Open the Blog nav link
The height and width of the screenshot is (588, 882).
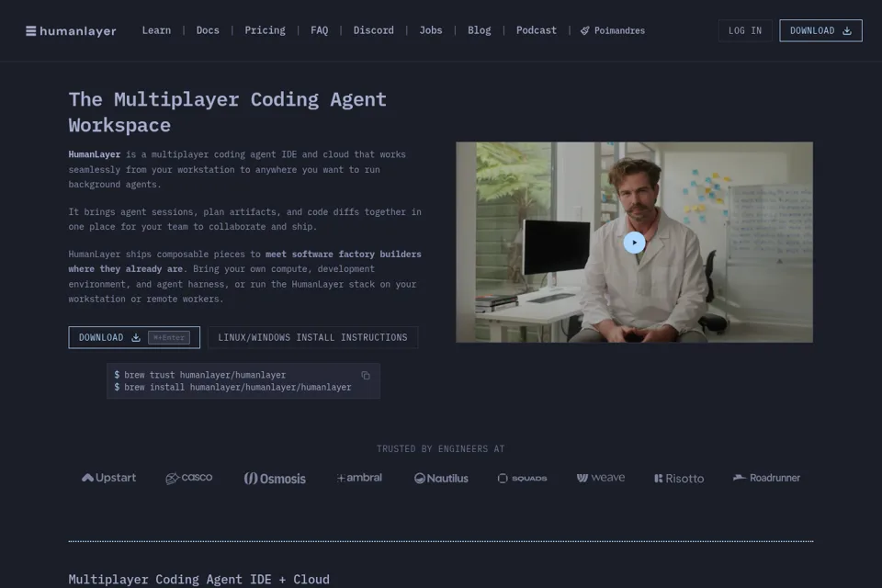point(480,30)
